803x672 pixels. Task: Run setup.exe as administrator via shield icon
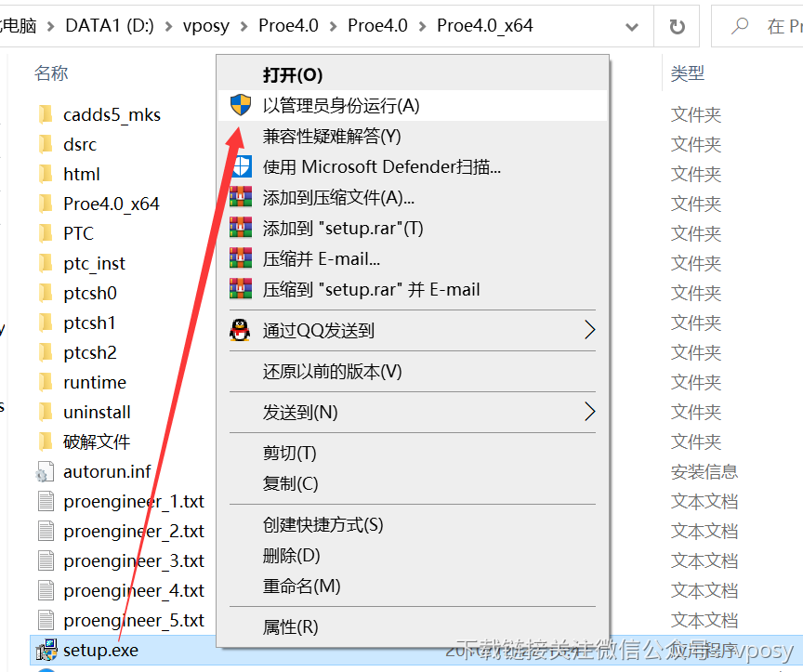[240, 104]
